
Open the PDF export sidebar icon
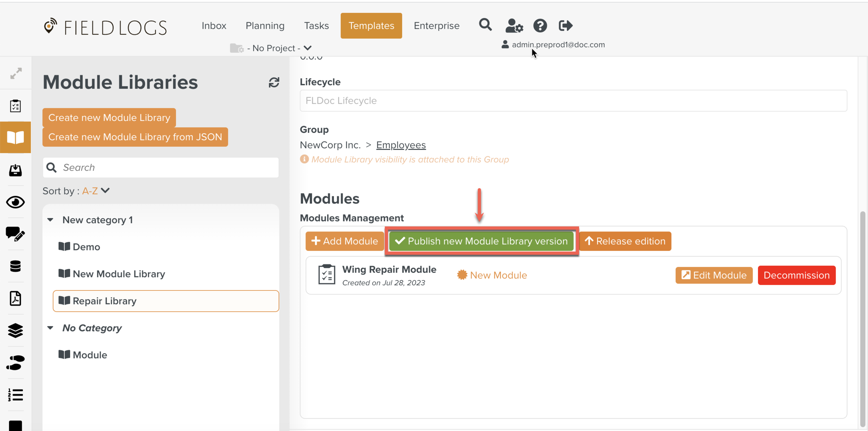pos(15,298)
